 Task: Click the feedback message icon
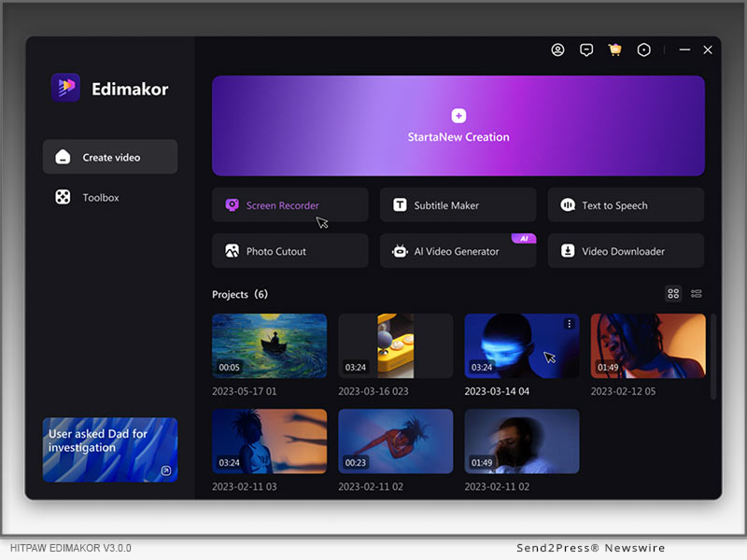click(x=586, y=50)
